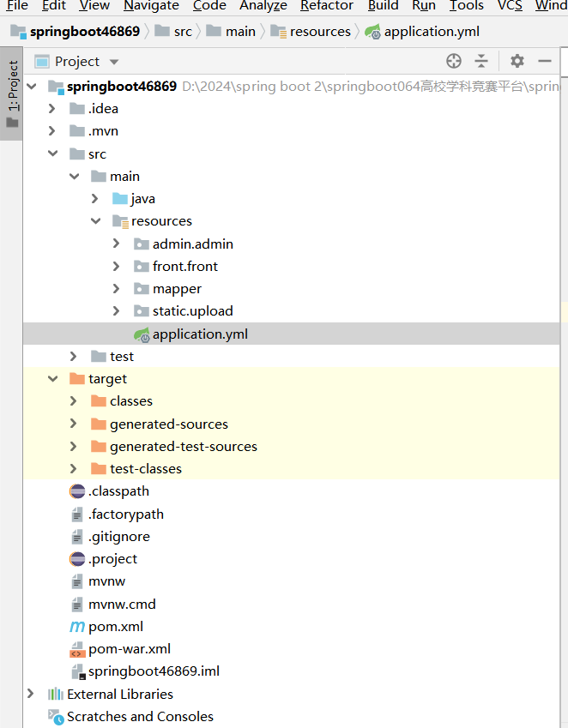
Task: Select the .gitignore file in tree
Action: point(118,537)
